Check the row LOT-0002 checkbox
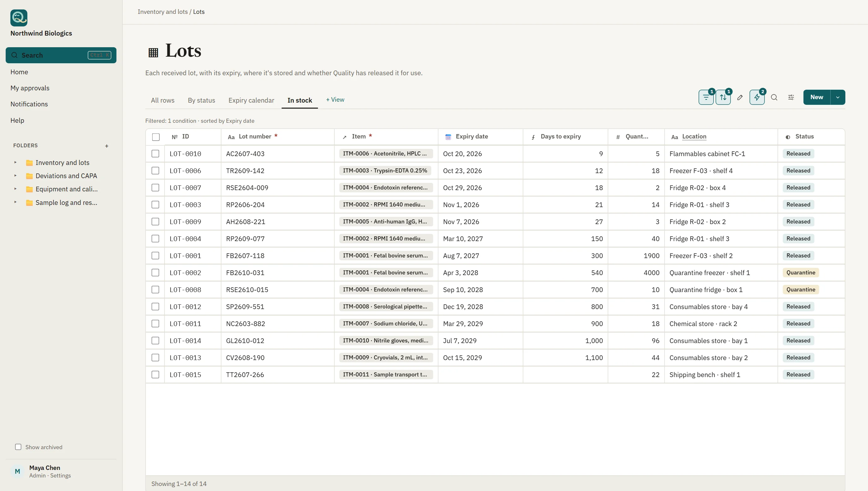868x491 pixels. pos(155,273)
